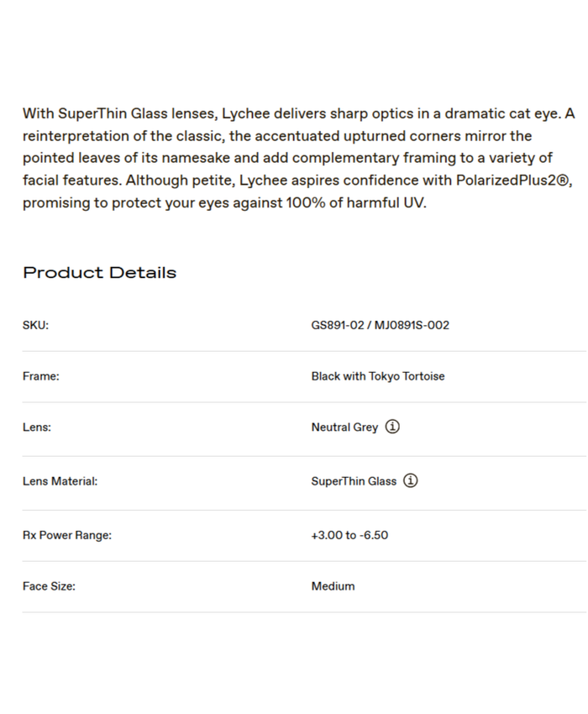Click the Rx Power Range label

pyautogui.click(x=66, y=535)
